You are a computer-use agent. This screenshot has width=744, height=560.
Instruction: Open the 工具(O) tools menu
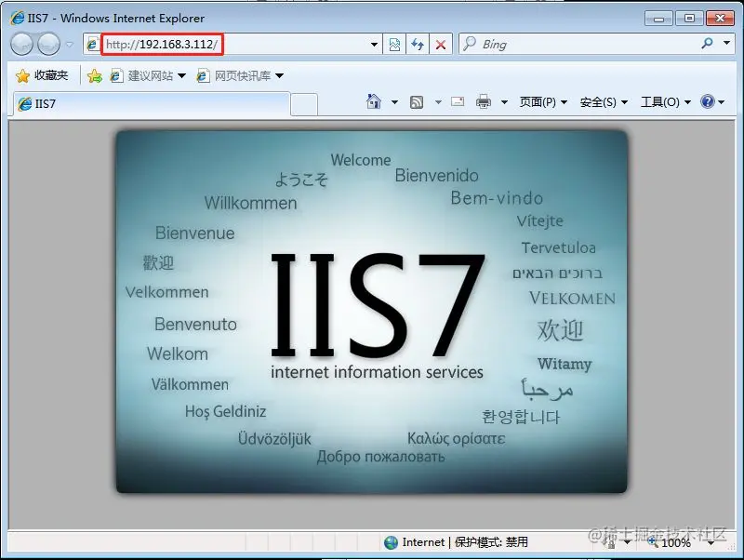pos(665,102)
